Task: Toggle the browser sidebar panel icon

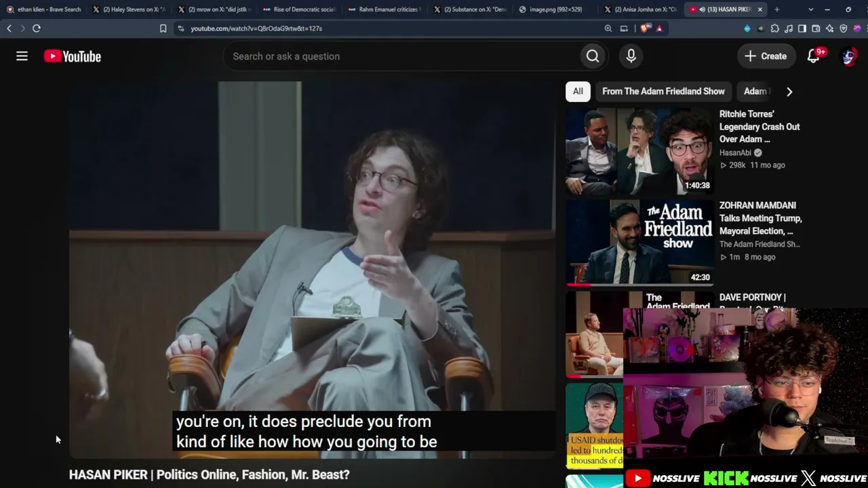Action: pos(802,28)
